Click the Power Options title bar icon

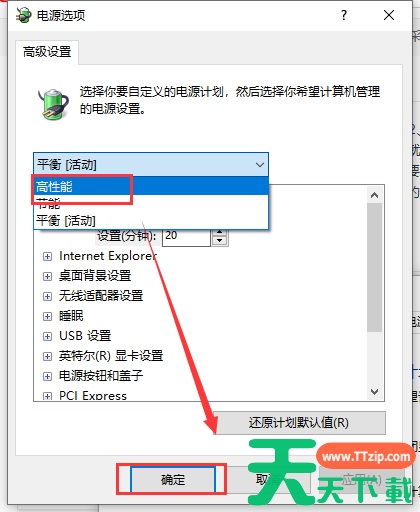(x=23, y=15)
